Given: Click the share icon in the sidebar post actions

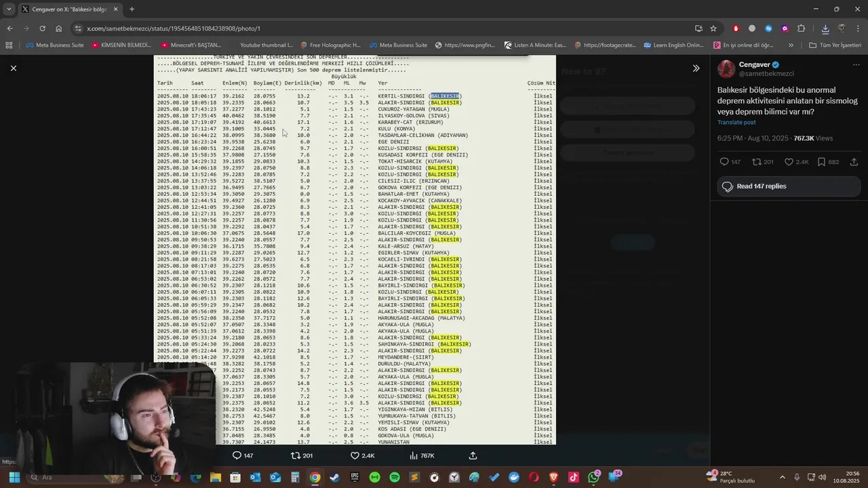Looking at the screenshot, I should click(854, 162).
